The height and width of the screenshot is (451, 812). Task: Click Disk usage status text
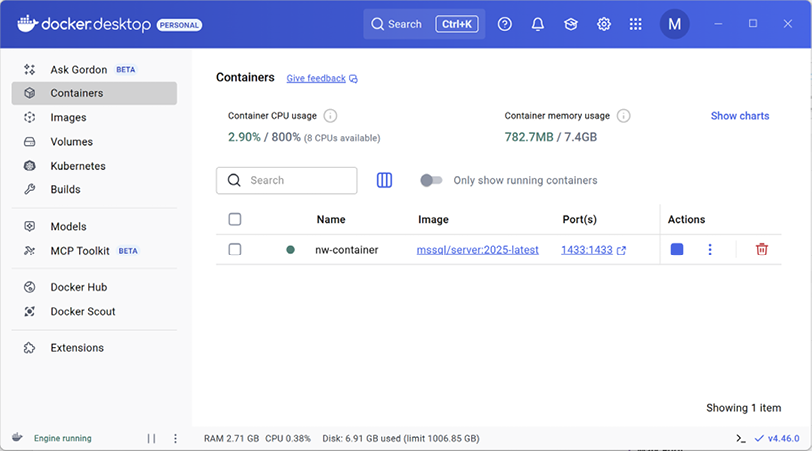401,439
